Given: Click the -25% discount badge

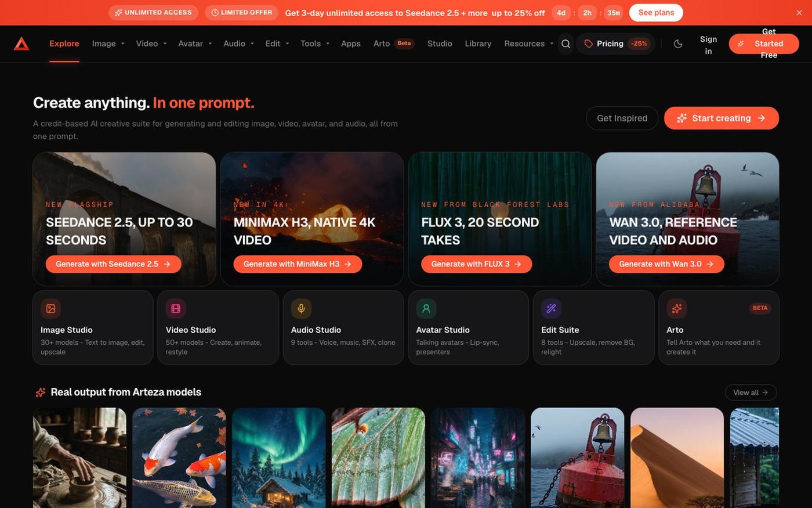Looking at the screenshot, I should (639, 44).
